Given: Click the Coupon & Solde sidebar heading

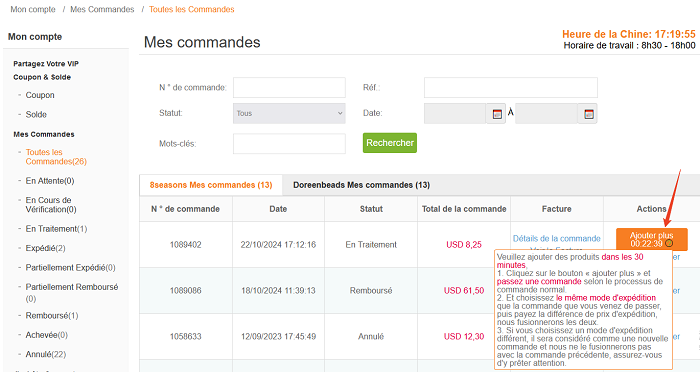Looking at the screenshot, I should (x=42, y=77).
